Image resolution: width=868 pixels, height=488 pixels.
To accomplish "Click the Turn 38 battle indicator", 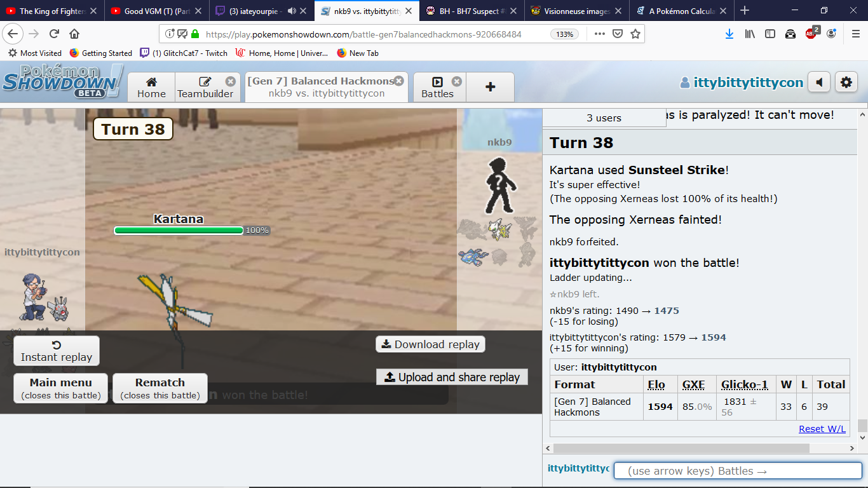I will point(133,129).
